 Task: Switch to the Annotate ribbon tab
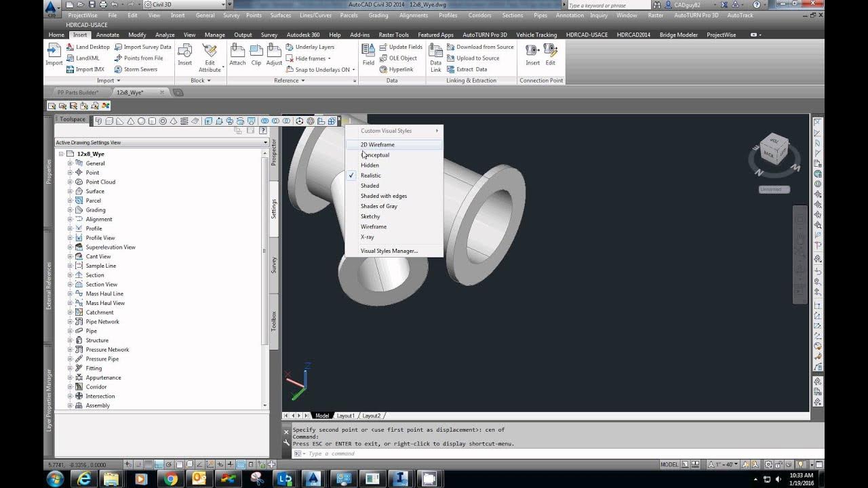coord(107,35)
